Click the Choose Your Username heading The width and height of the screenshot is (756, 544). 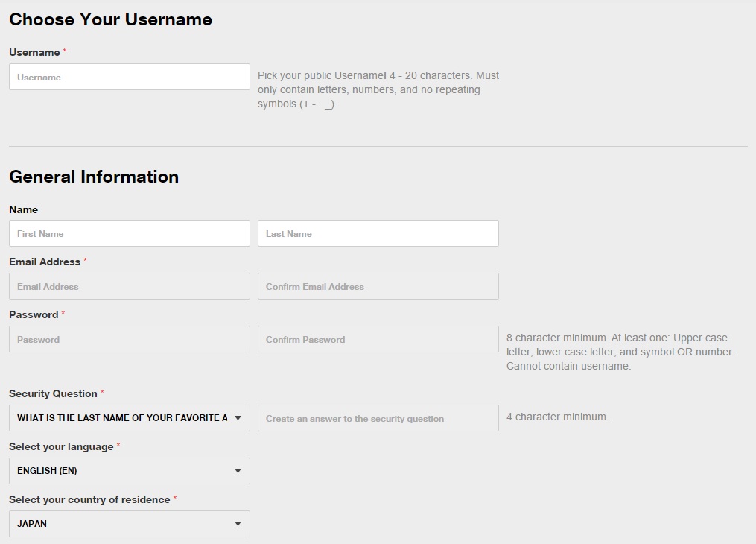click(110, 19)
